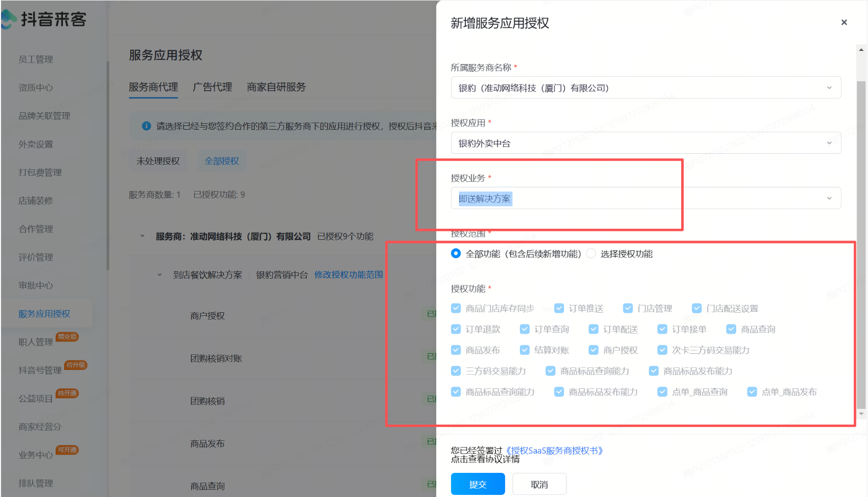Open 员工管理 in sidebar

pos(36,59)
